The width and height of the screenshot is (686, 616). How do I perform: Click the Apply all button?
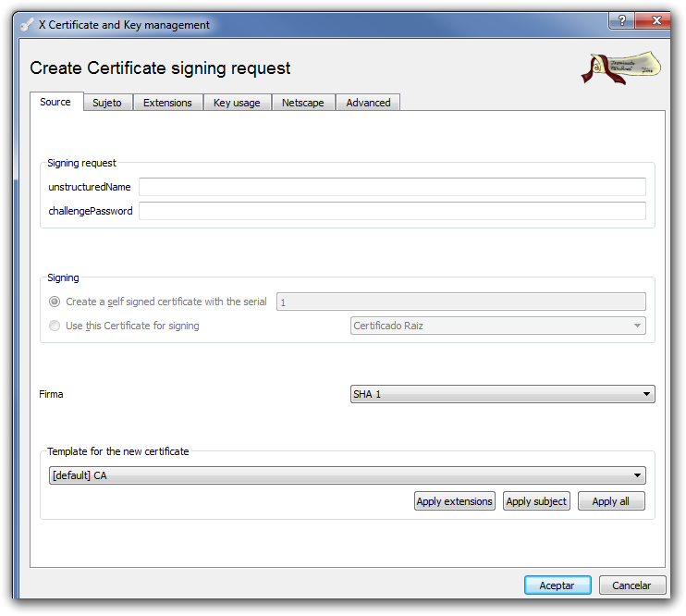click(x=610, y=501)
